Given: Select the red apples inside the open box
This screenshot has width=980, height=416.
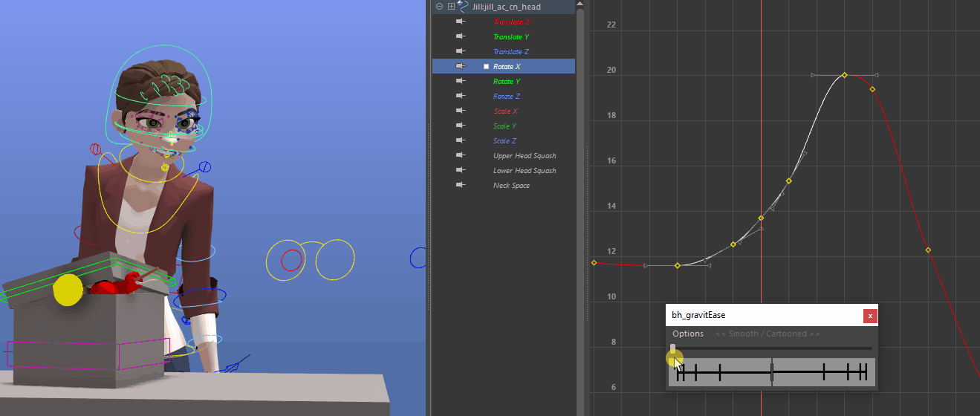Looking at the screenshot, I should 117,285.
